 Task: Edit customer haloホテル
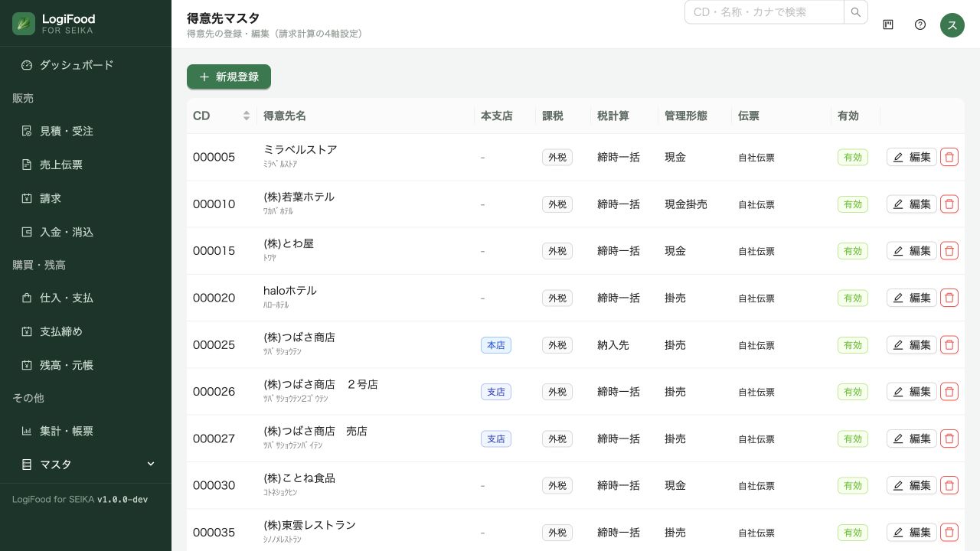912,298
